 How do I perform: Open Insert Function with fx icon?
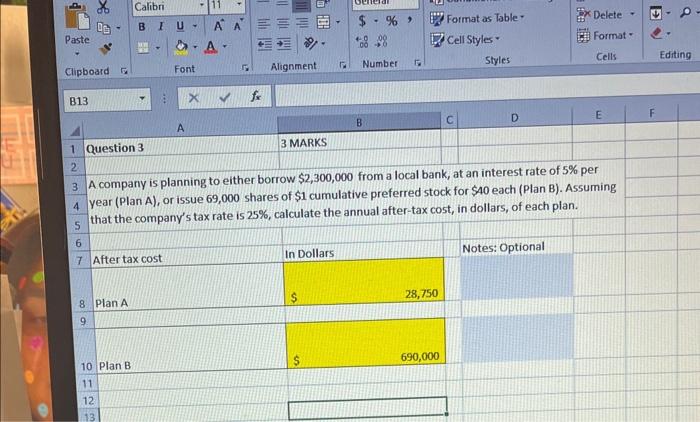256,96
